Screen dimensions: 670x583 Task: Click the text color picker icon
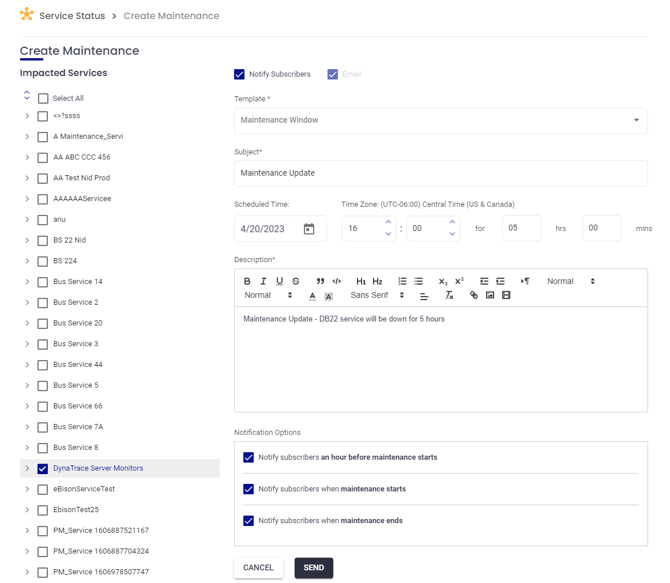point(312,296)
